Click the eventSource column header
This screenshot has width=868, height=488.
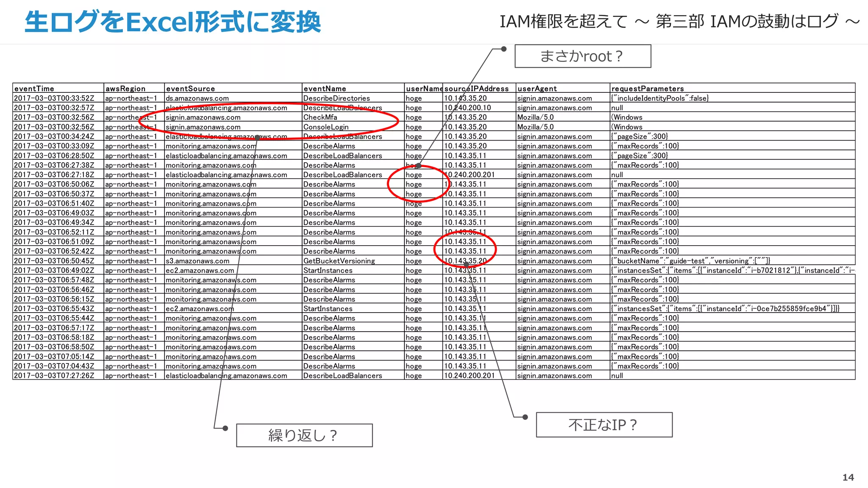[233, 88]
